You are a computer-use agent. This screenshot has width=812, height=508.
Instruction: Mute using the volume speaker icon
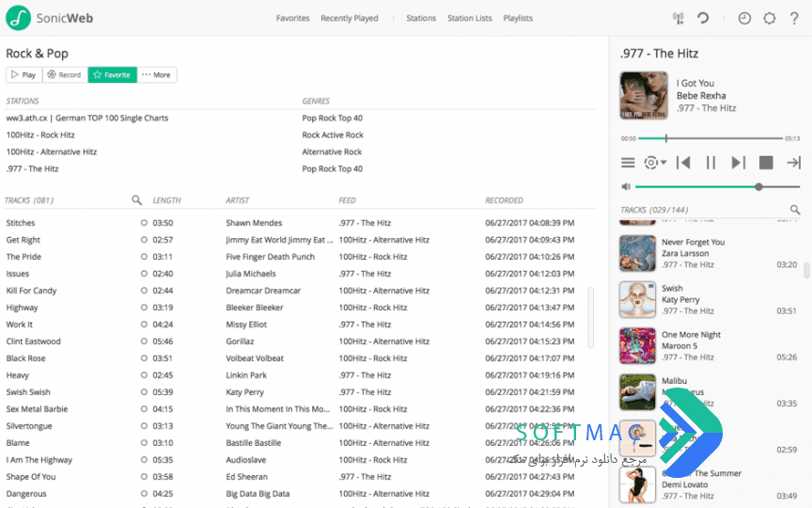click(x=626, y=186)
